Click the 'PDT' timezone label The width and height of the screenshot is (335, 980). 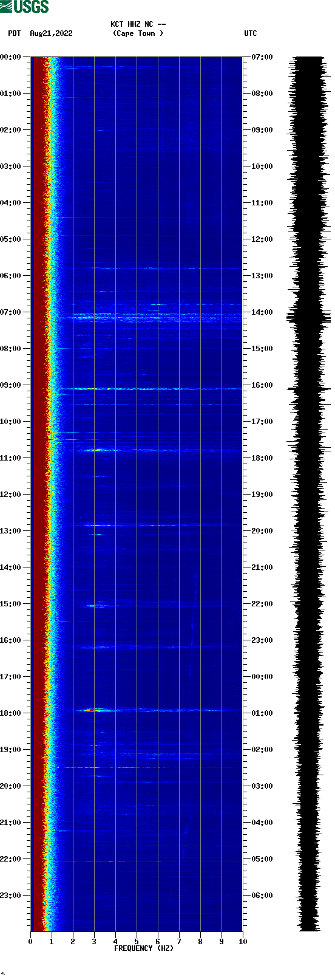[x=14, y=33]
